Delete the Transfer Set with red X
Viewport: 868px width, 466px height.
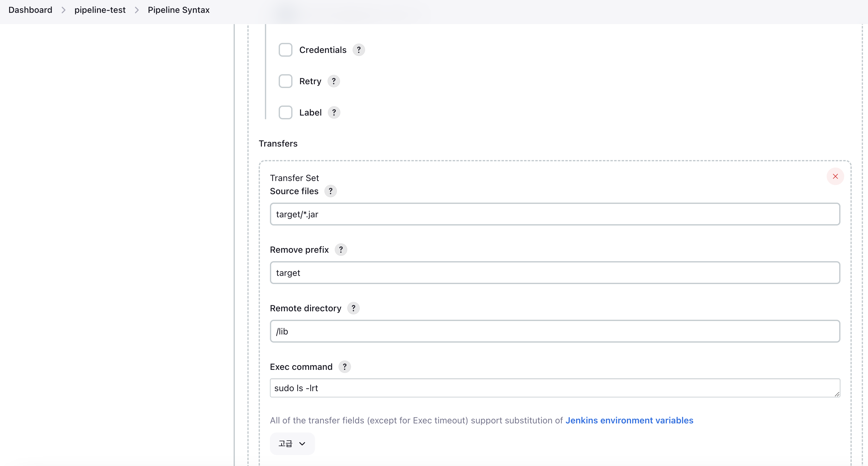click(835, 177)
